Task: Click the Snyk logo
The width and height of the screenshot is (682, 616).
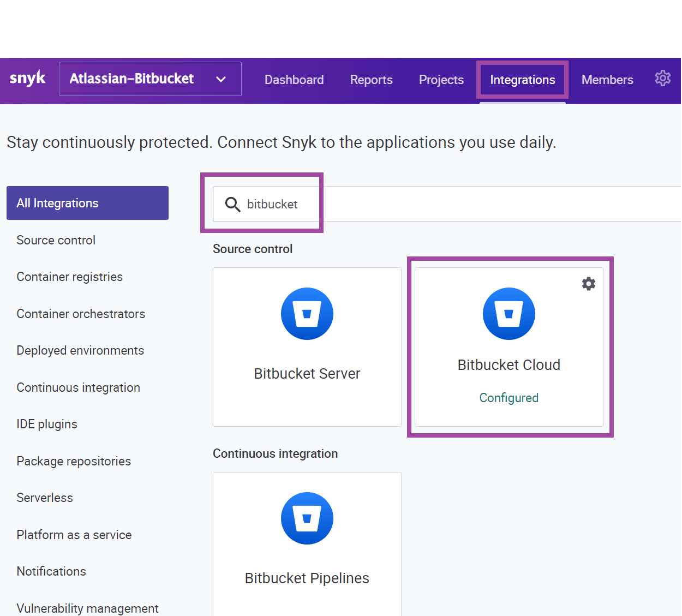Action: [x=27, y=78]
